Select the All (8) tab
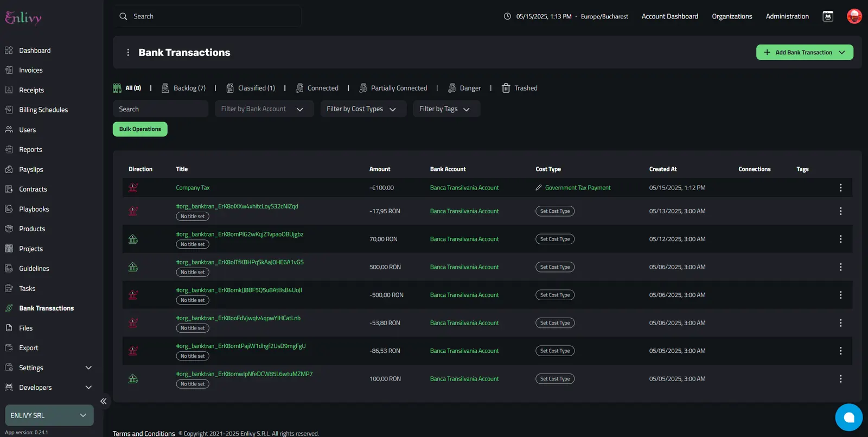The image size is (868, 437). pyautogui.click(x=127, y=88)
